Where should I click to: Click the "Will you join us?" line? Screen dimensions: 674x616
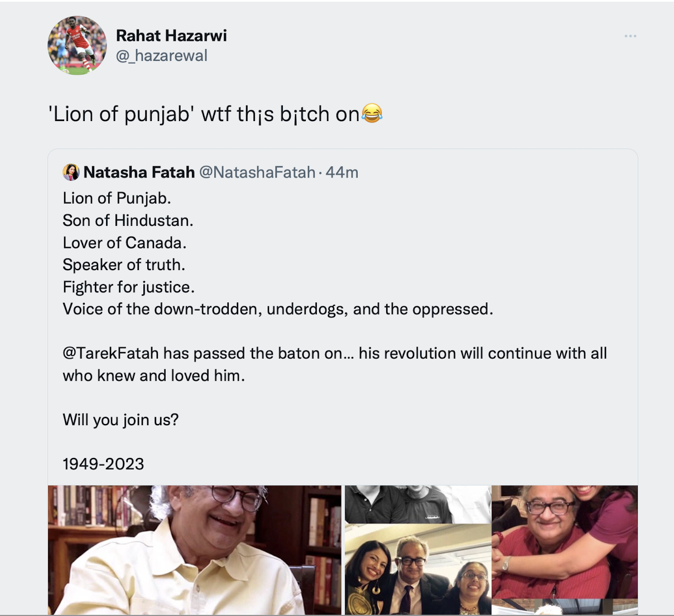pyautogui.click(x=121, y=420)
